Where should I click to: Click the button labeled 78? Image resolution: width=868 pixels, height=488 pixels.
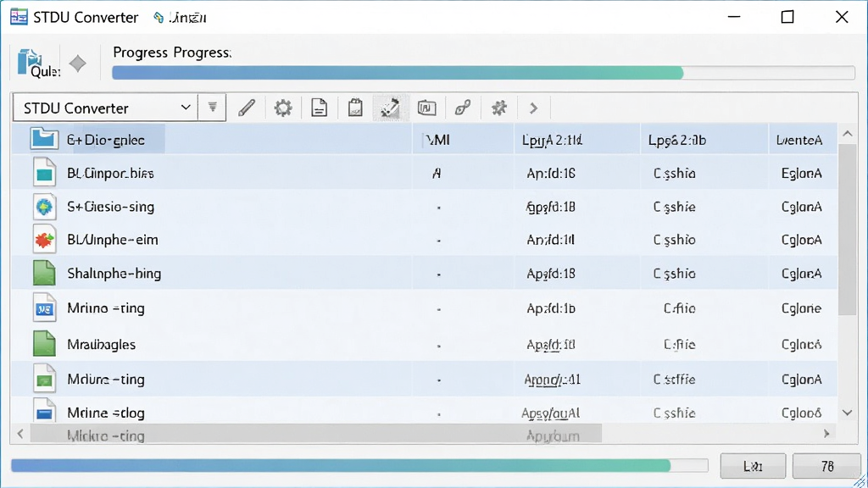click(x=827, y=466)
